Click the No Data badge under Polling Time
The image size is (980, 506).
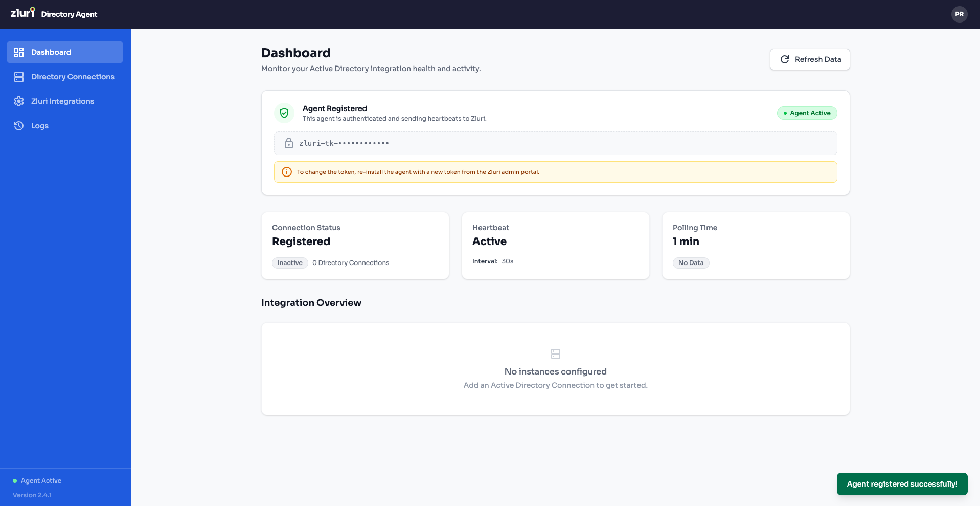(x=691, y=262)
